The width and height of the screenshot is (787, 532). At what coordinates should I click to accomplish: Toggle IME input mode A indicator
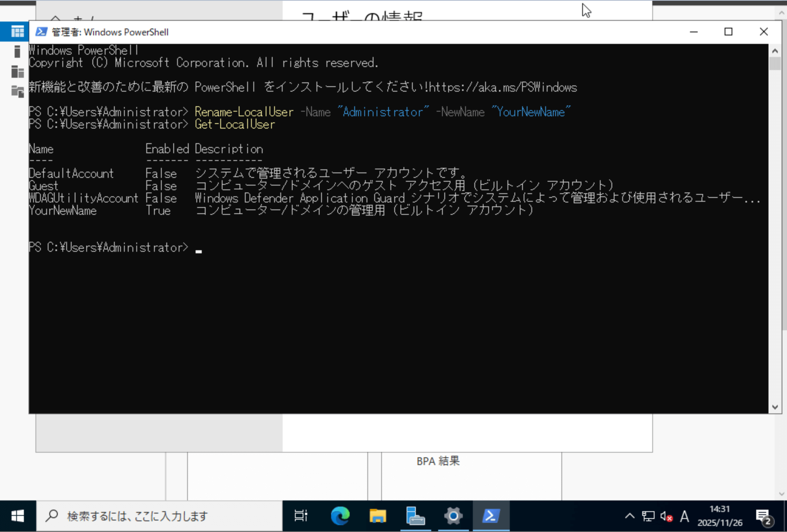click(684, 516)
